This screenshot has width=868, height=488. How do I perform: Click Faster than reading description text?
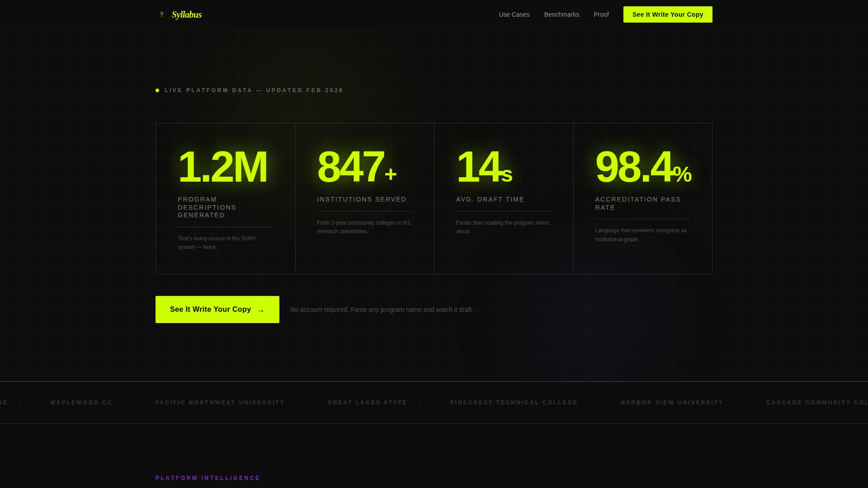[502, 227]
